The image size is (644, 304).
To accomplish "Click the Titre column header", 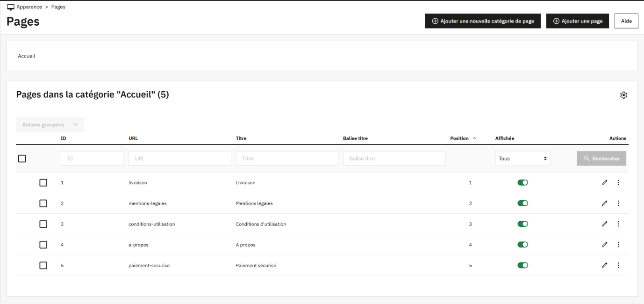I will (241, 138).
